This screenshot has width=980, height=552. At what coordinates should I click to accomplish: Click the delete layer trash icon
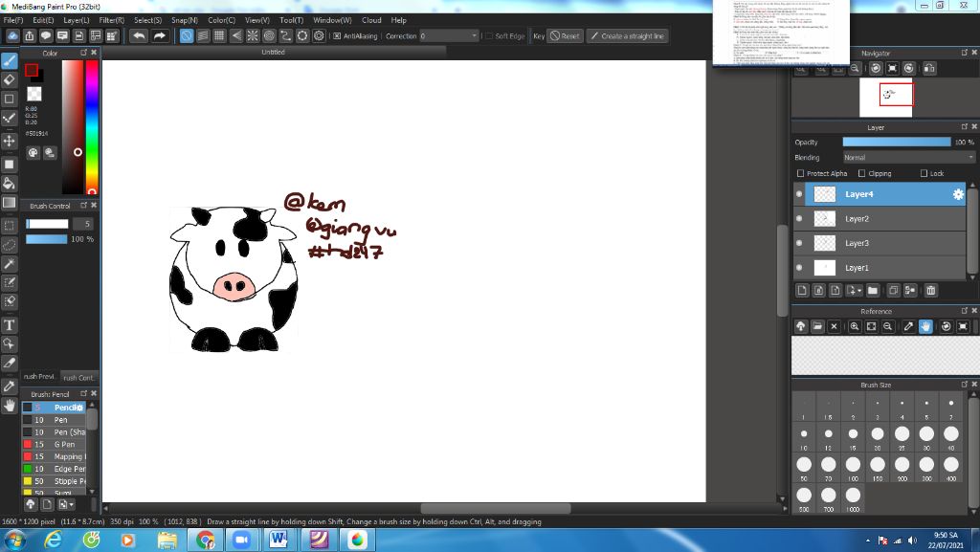coord(930,291)
